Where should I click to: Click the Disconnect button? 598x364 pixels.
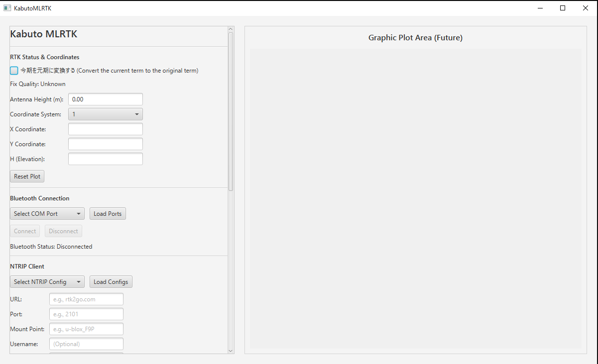click(63, 231)
